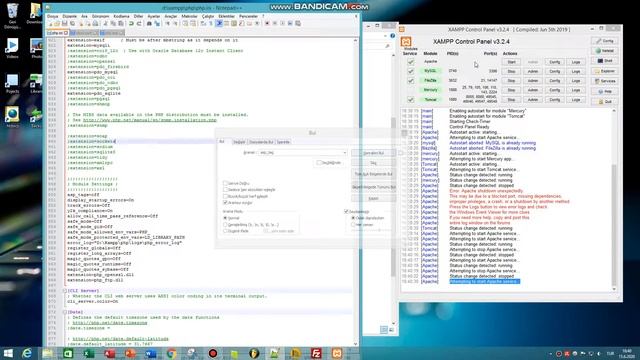Image resolution: width=640 pixels, height=360 pixels.
Task: Open Internet Explorer from the taskbar
Action: point(27,353)
